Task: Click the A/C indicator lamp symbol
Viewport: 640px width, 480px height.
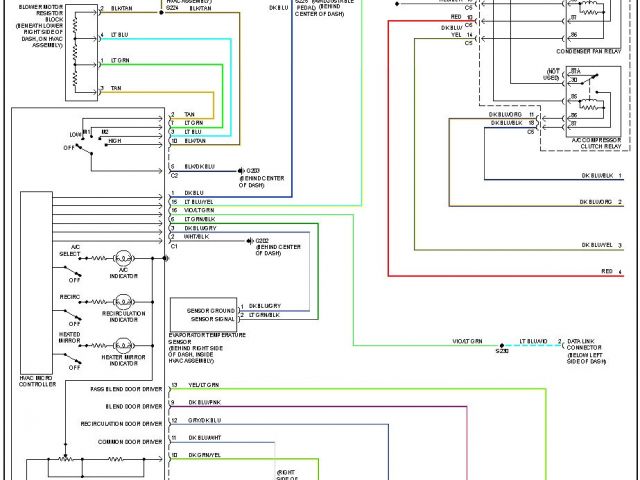Action: point(124,258)
